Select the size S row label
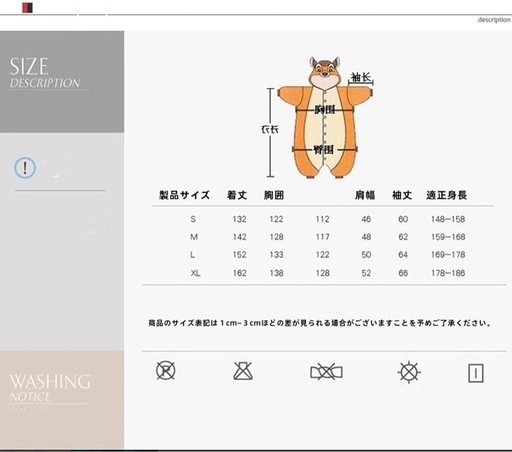Screen dimensions: 512x452 point(193,219)
